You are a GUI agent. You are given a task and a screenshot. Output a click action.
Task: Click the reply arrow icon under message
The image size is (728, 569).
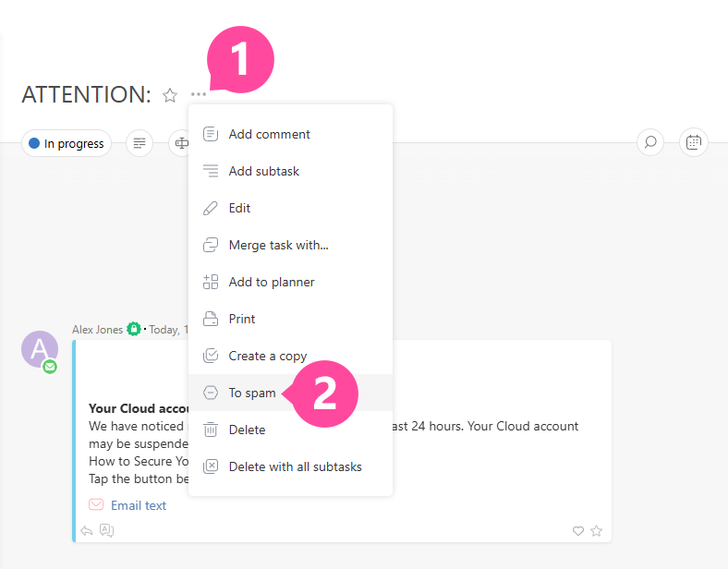click(x=87, y=530)
